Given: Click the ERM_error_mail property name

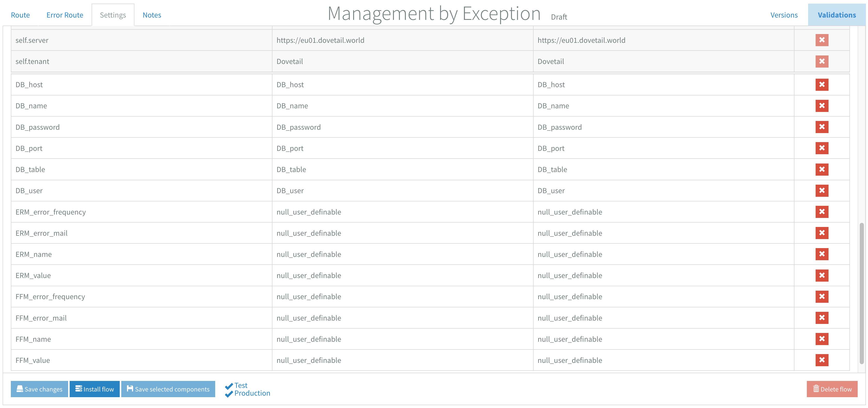Looking at the screenshot, I should point(141,233).
